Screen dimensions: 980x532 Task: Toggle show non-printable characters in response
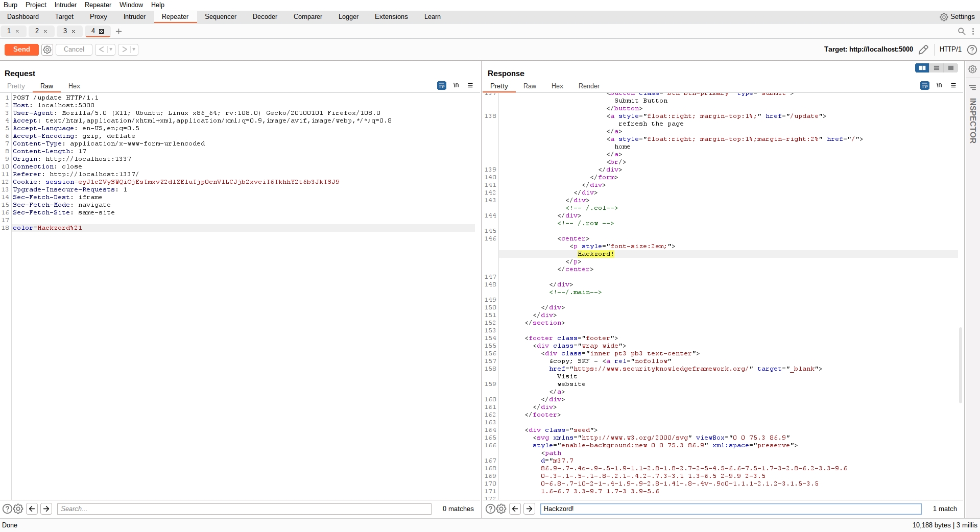point(939,86)
